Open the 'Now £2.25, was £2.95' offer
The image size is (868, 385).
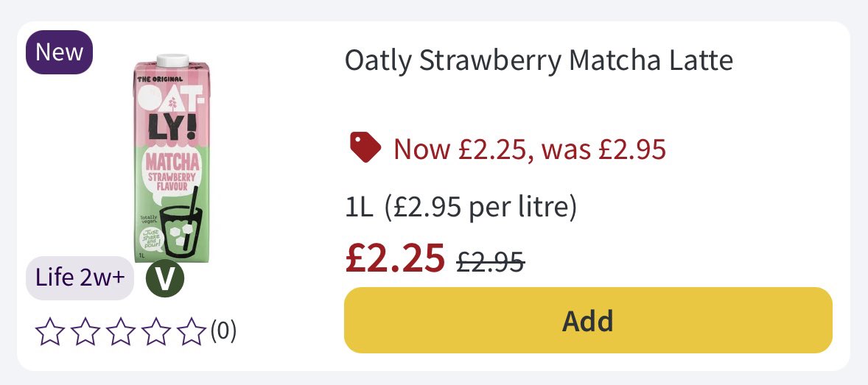(x=530, y=149)
